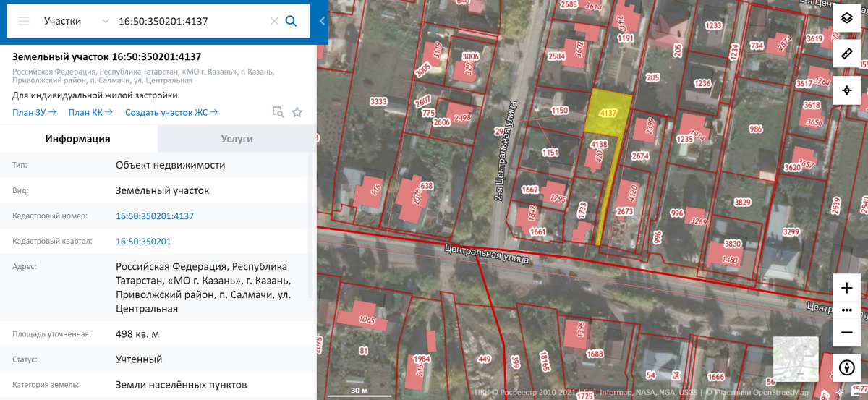Open the План КК link
The height and width of the screenshot is (400, 868).
pos(89,112)
